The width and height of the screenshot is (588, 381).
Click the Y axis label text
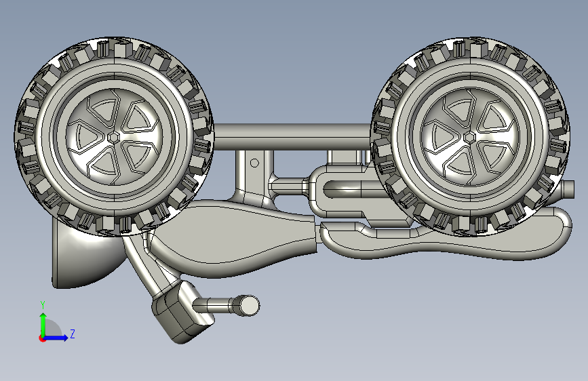click(43, 305)
